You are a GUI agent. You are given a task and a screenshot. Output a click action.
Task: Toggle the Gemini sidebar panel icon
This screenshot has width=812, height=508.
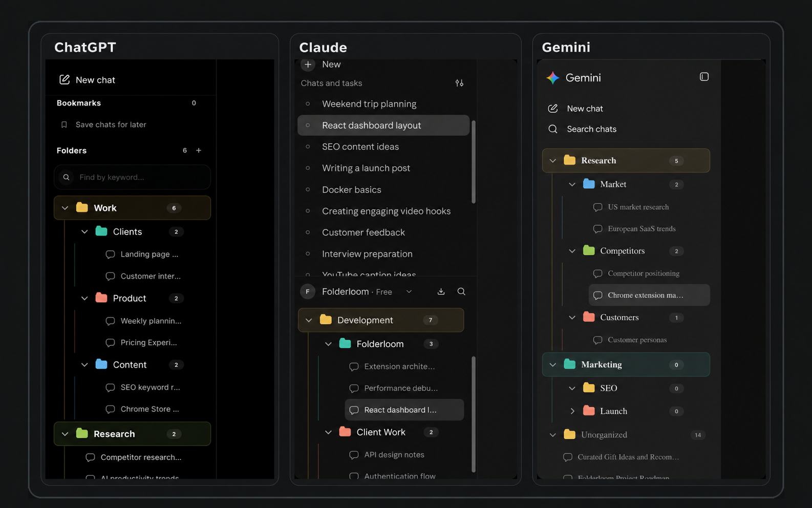tap(704, 77)
